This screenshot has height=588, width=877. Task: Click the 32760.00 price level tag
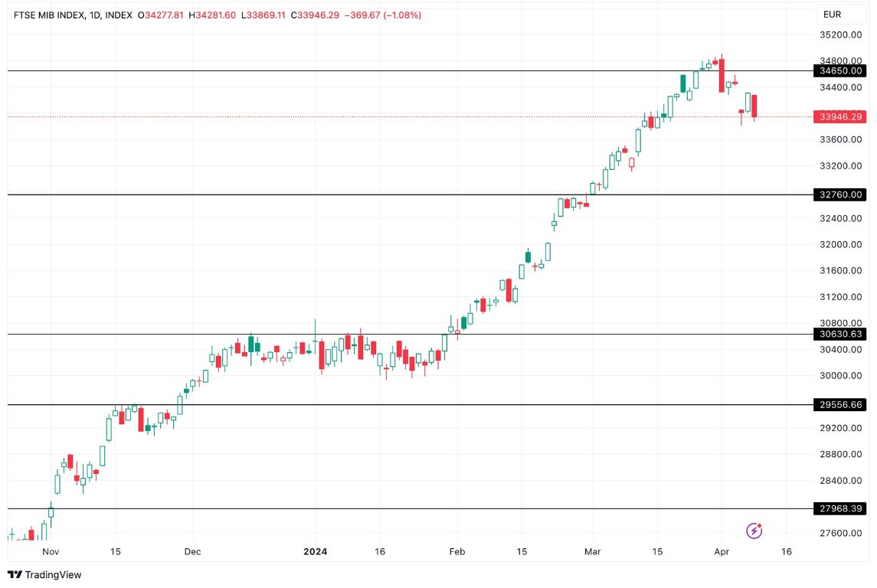(x=839, y=194)
